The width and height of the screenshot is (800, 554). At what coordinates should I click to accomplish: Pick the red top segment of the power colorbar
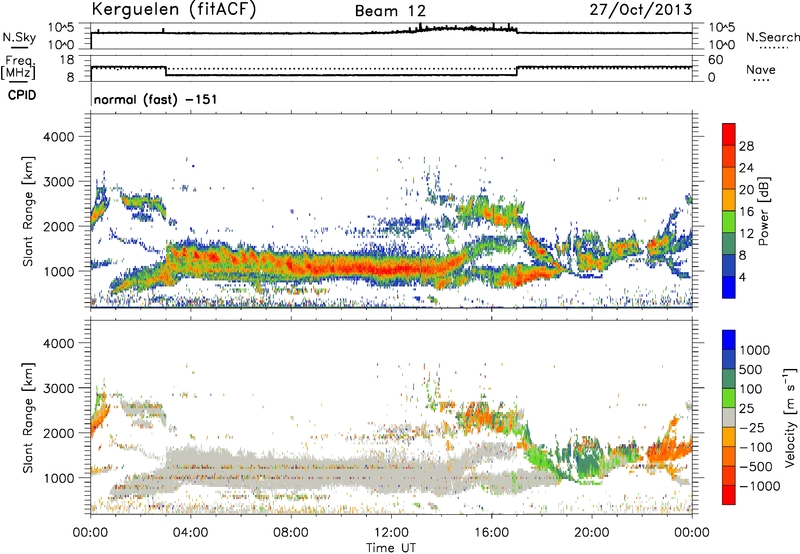pyautogui.click(x=729, y=135)
